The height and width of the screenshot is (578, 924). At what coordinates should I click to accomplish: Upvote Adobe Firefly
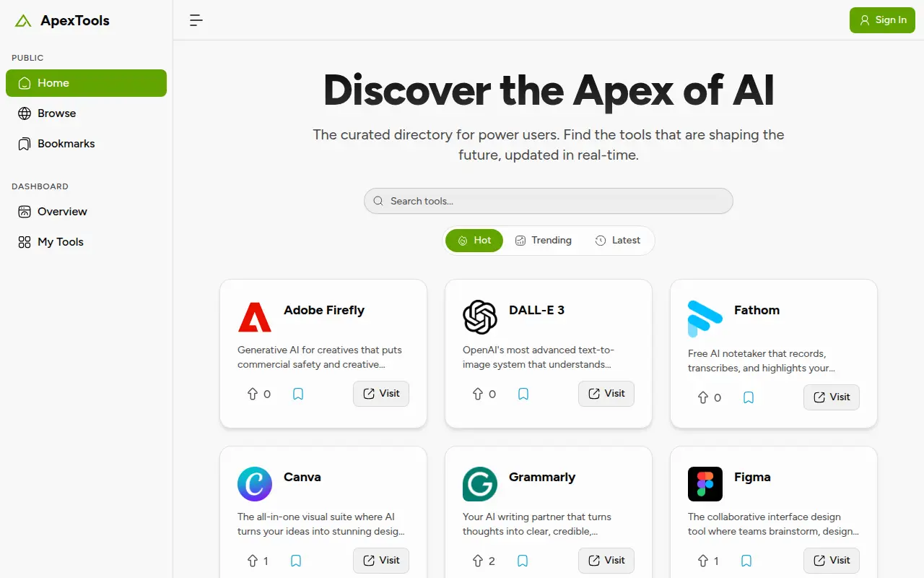click(x=253, y=394)
